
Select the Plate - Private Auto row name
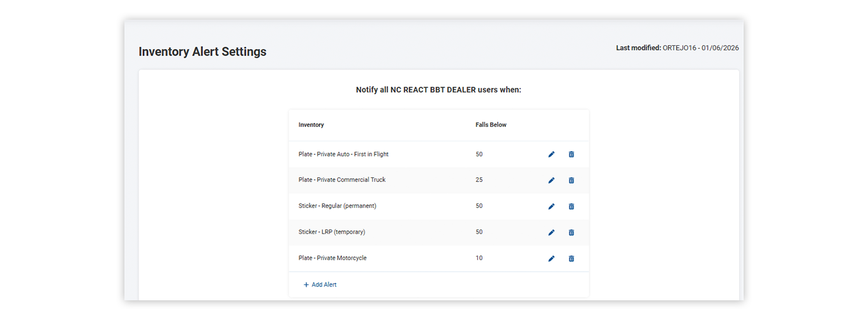point(343,154)
